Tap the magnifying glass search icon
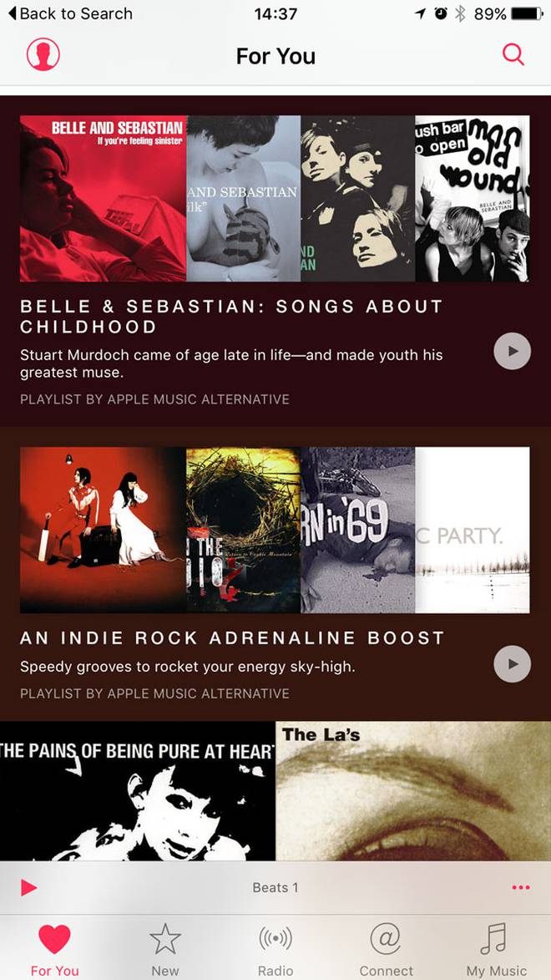Viewport: 551px width, 980px height. pyautogui.click(x=513, y=54)
